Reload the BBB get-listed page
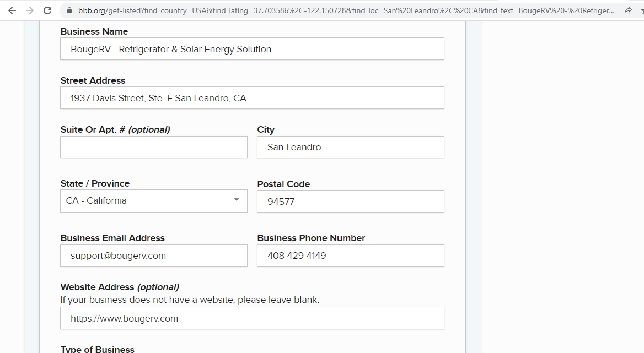The height and width of the screenshot is (353, 644). pyautogui.click(x=47, y=10)
